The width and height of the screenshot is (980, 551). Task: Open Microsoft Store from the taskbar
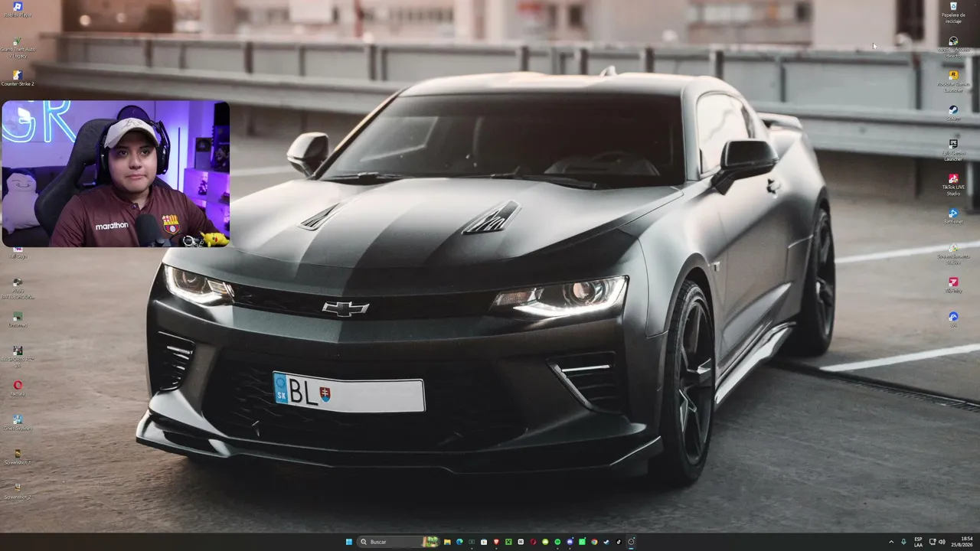(484, 542)
